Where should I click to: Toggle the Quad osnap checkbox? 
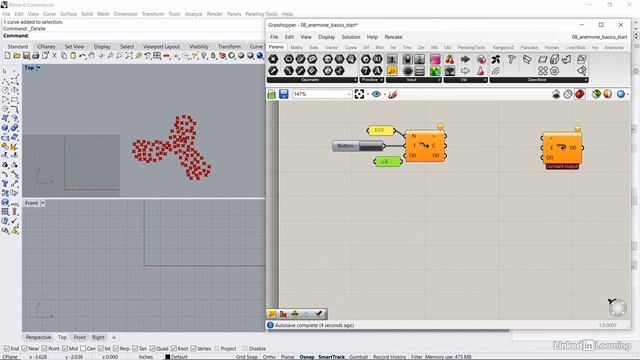(x=152, y=349)
